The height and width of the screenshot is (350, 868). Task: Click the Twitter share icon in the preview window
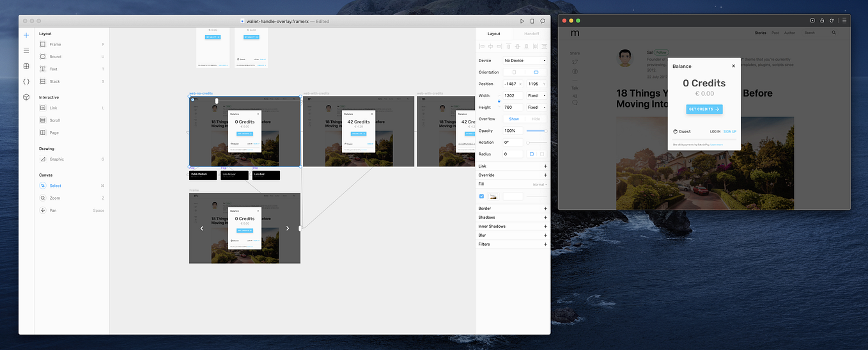coord(575,62)
